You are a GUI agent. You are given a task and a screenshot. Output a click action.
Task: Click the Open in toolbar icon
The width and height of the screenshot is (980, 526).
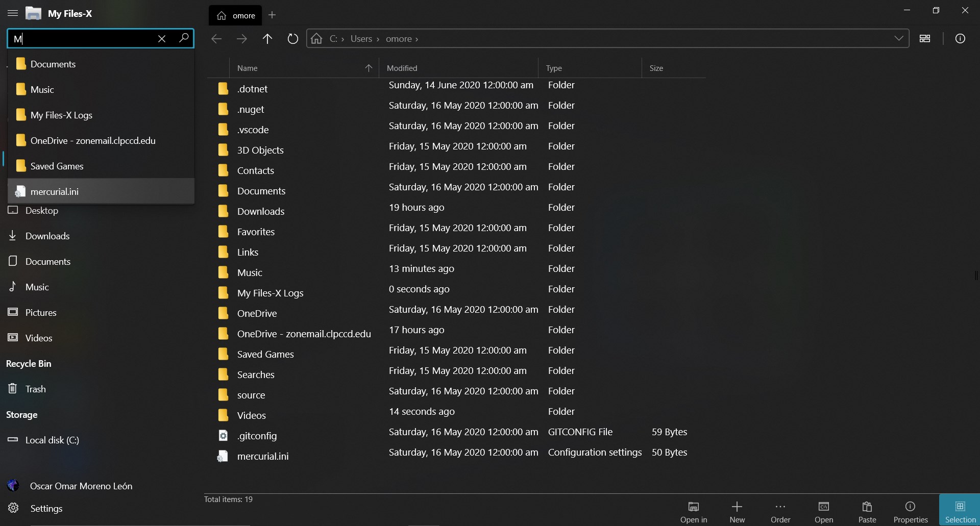point(694,510)
